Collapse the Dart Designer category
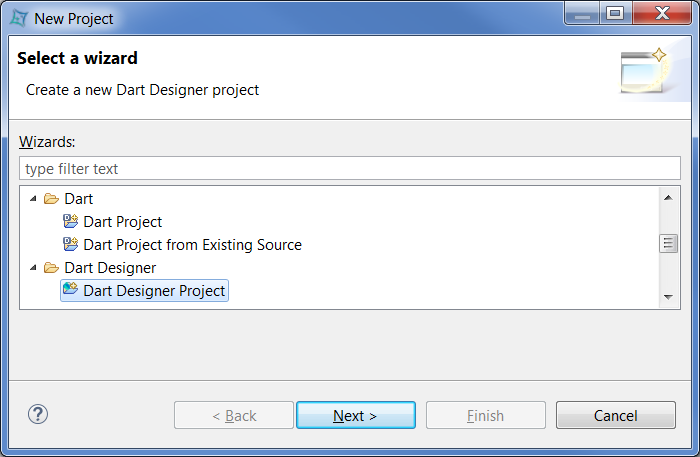The image size is (700, 457). point(33,268)
